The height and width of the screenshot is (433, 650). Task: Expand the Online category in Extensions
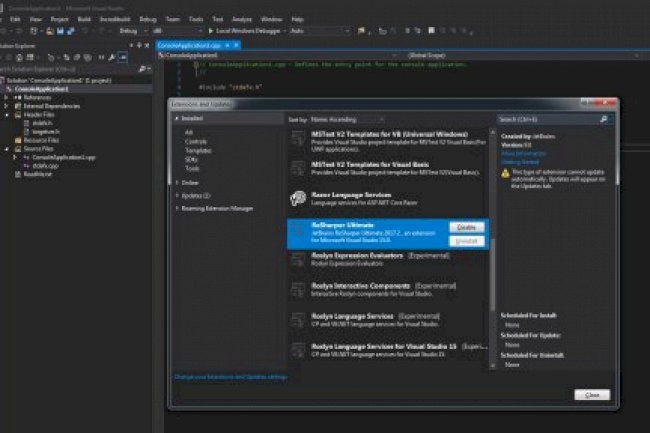pyautogui.click(x=178, y=182)
